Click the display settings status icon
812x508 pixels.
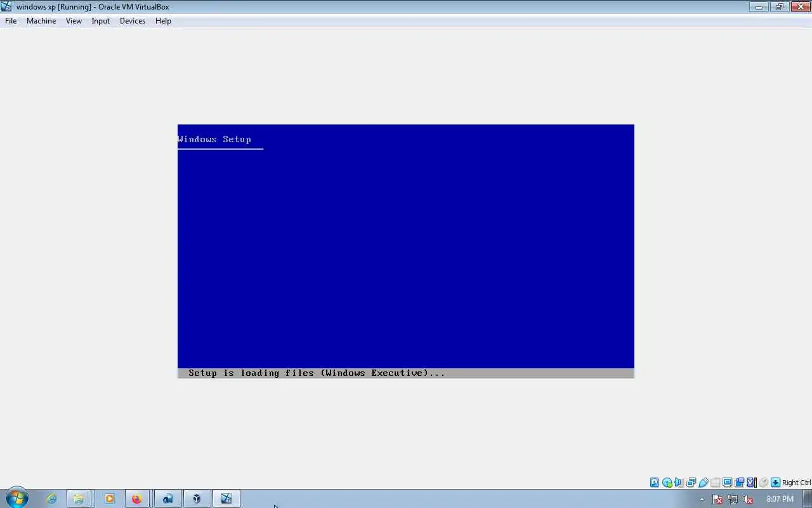[x=727, y=483]
